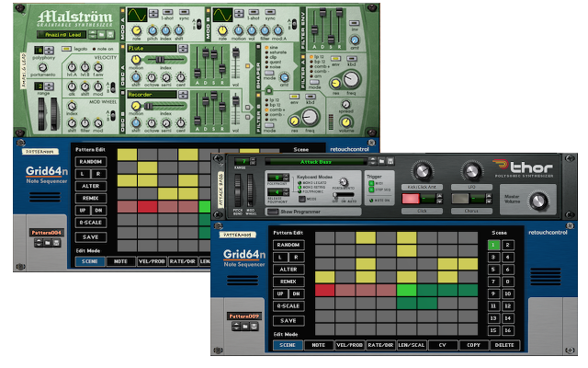Toggle Filter Env inv button
This screenshot has width=588, height=368.
[355, 23]
